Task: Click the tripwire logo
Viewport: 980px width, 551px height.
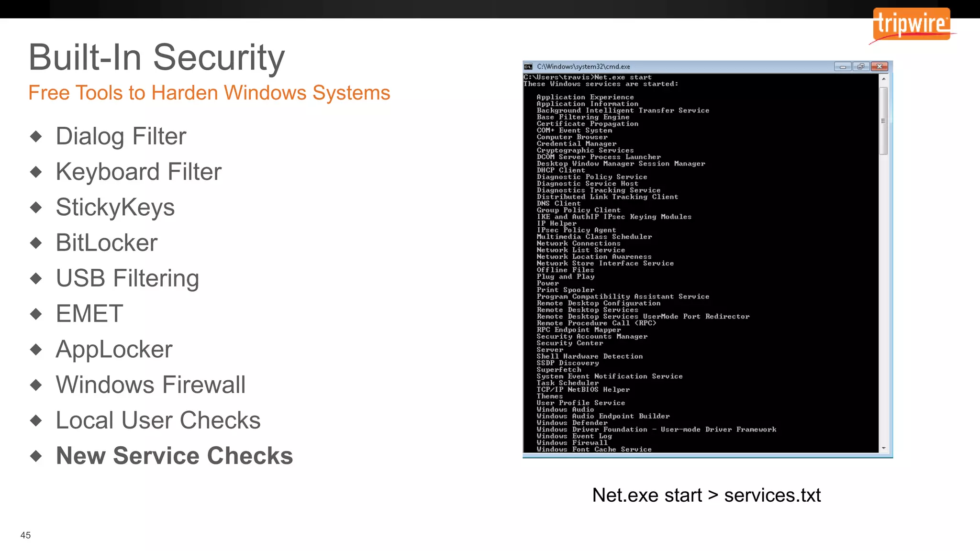Action: pyautogui.click(x=913, y=26)
